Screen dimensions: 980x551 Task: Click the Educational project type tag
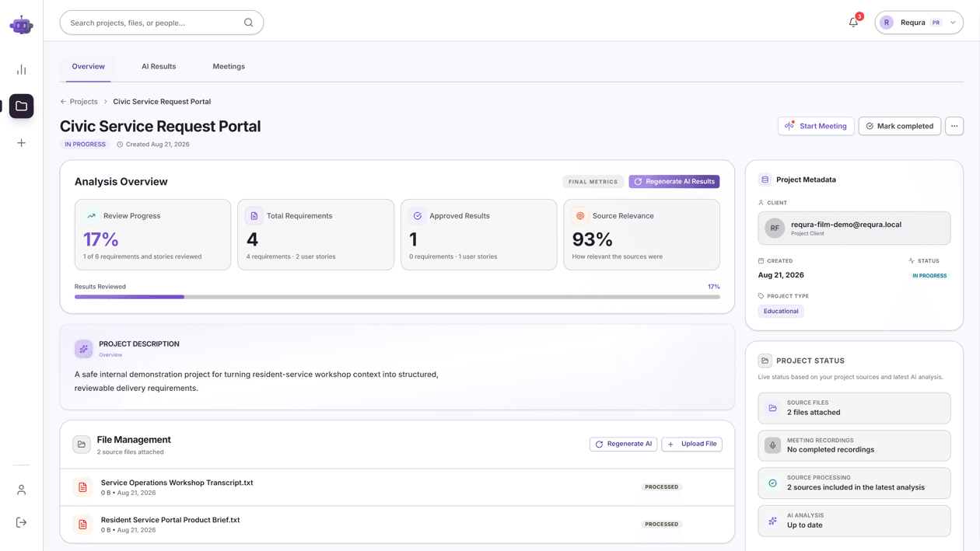pos(781,311)
